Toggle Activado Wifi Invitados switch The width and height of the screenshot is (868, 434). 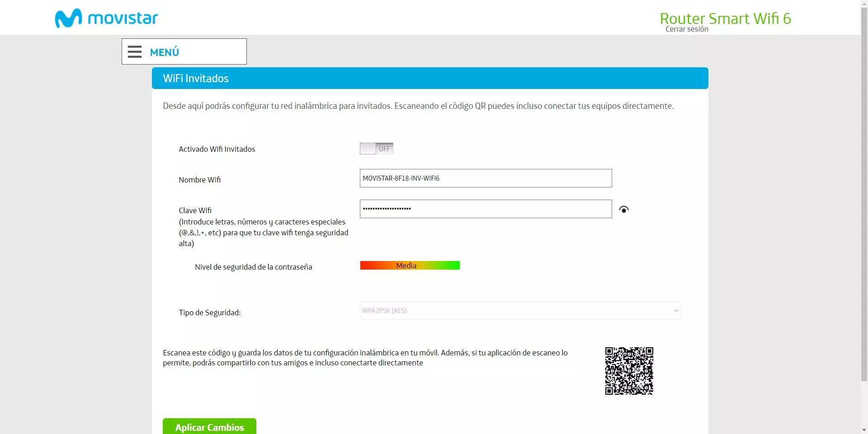coord(377,149)
